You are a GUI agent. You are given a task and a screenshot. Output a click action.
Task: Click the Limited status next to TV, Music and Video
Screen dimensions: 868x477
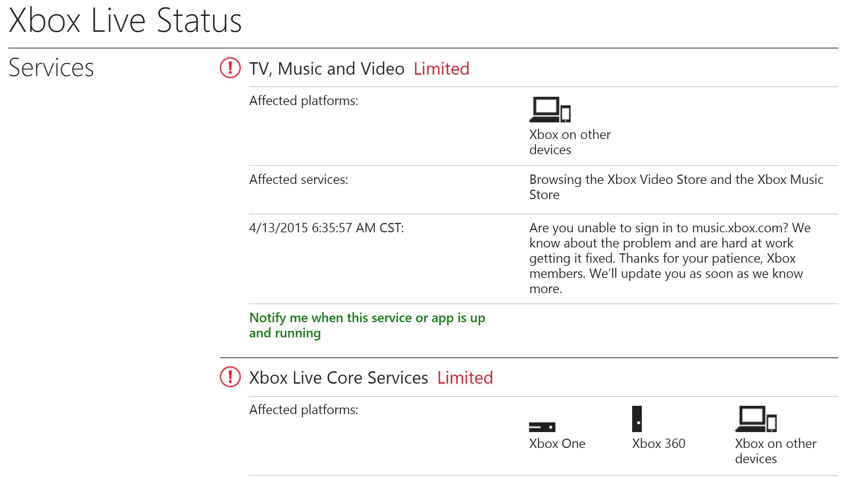(x=442, y=68)
